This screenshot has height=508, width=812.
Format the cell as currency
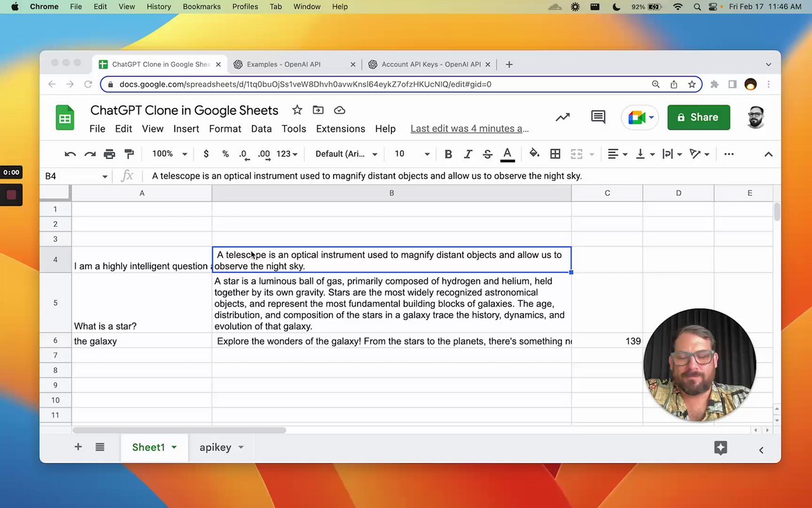(206, 154)
